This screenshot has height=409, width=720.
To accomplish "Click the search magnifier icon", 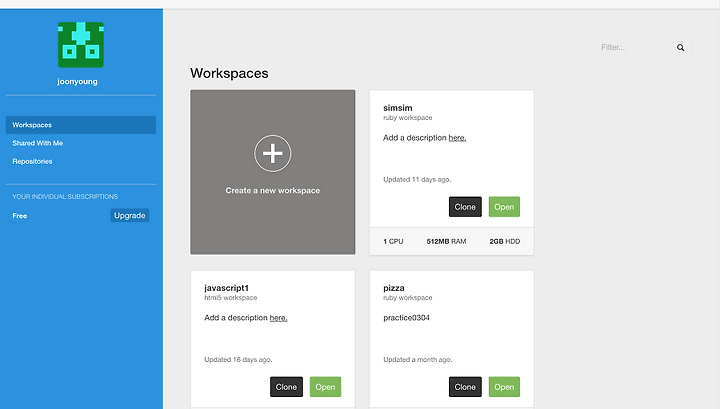I will (x=681, y=47).
